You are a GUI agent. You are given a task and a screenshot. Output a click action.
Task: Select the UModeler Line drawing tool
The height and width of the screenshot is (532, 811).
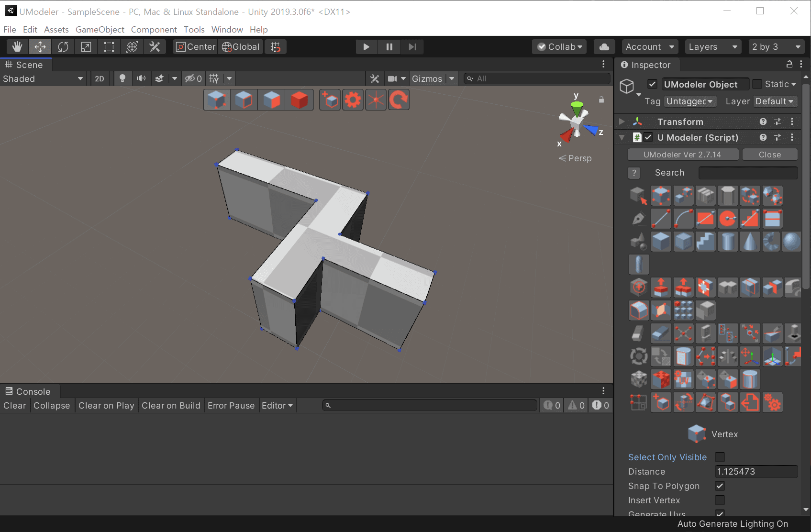661,219
